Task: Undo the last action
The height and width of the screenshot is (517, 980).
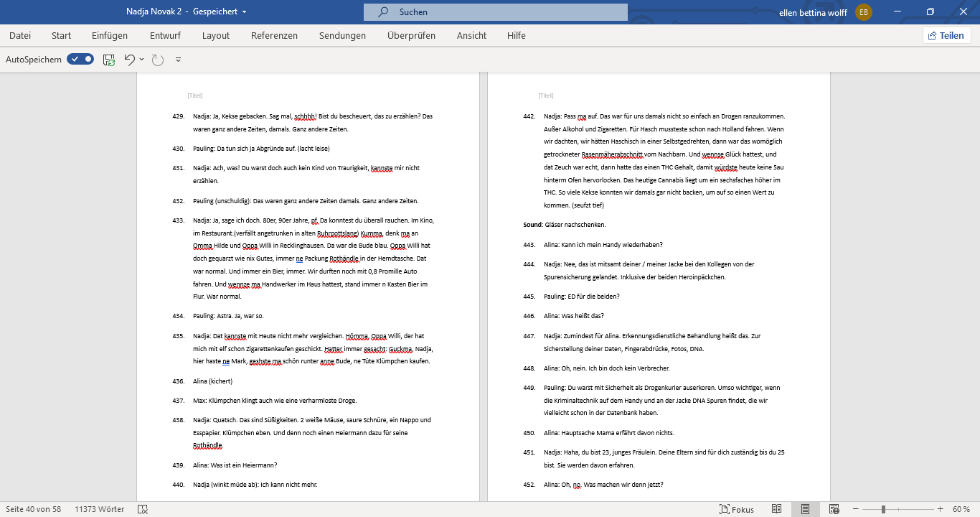Action: 129,60
